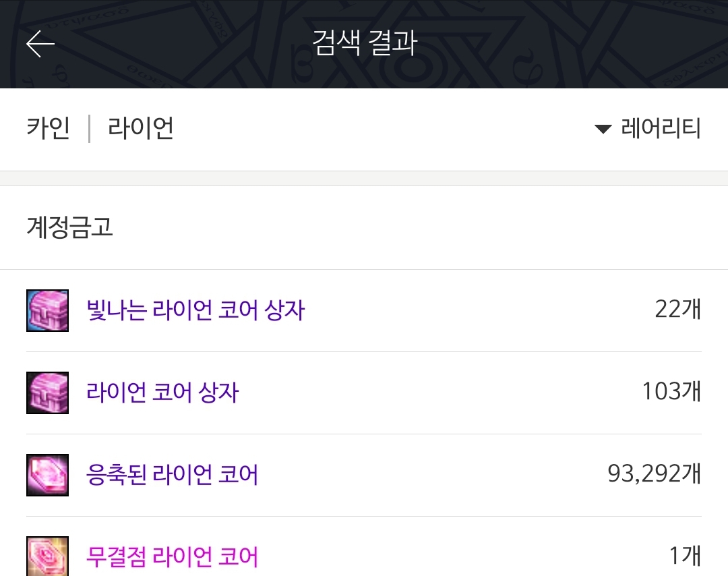Screen dimensions: 728x576
Task: Open the 빛나는 라이언 코어 상자 chest icon
Action: [x=47, y=310]
